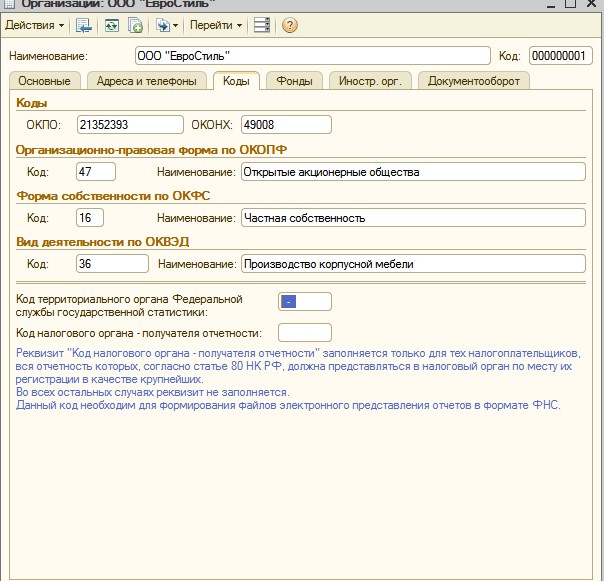
Task: Click the enter-based-on arrow icon
Action: click(163, 25)
